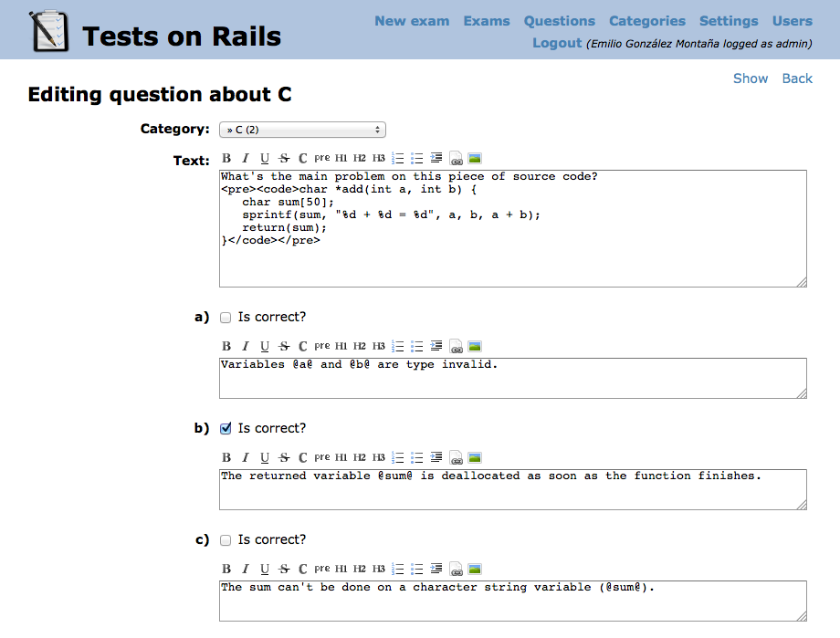
Task: Click the Show link
Action: 750,78
